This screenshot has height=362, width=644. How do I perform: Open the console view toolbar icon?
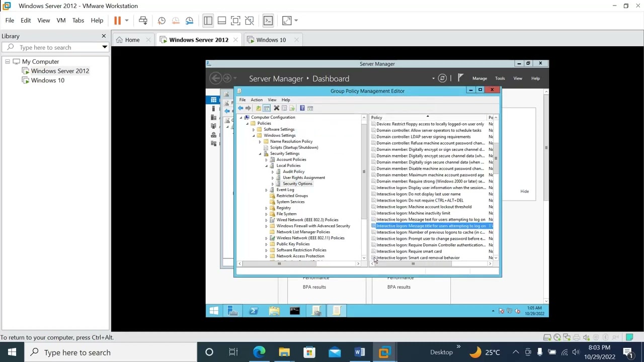[268, 21]
